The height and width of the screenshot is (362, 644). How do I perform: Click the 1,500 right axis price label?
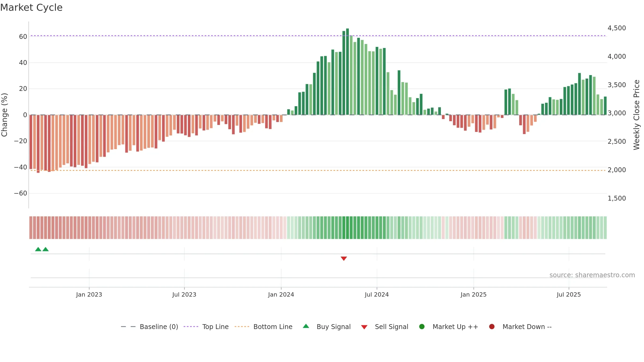click(x=617, y=198)
